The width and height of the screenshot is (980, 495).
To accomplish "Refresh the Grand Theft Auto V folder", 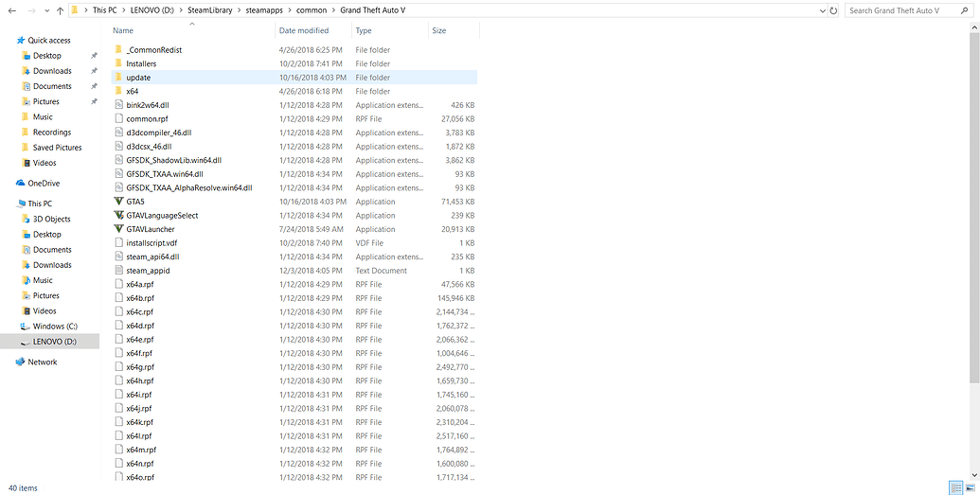I will click(833, 10).
